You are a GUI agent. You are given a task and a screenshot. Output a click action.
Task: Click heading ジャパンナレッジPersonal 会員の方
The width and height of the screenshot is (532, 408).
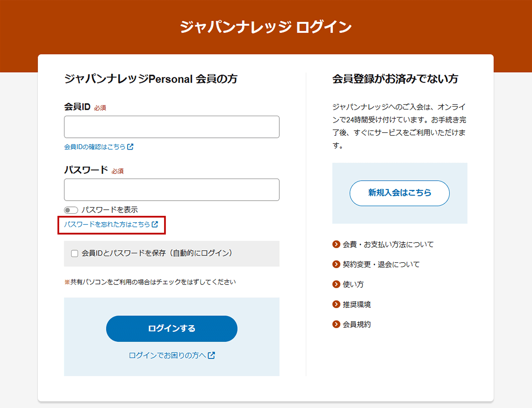pyautogui.click(x=151, y=79)
